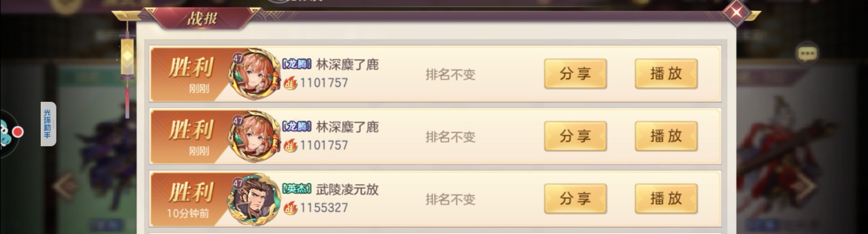Play the first 林深麋了鹿 battle replay

coord(666,74)
